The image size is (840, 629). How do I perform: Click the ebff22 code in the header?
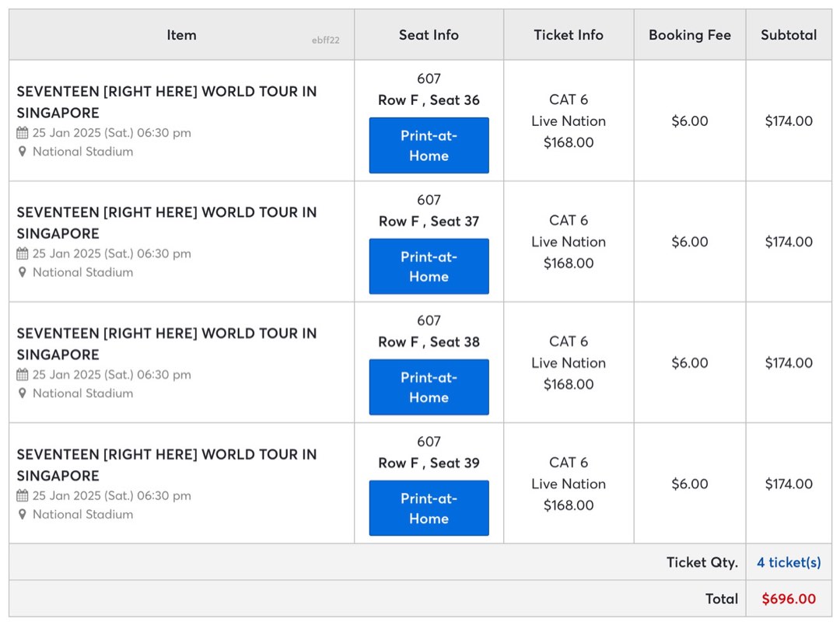(x=325, y=39)
